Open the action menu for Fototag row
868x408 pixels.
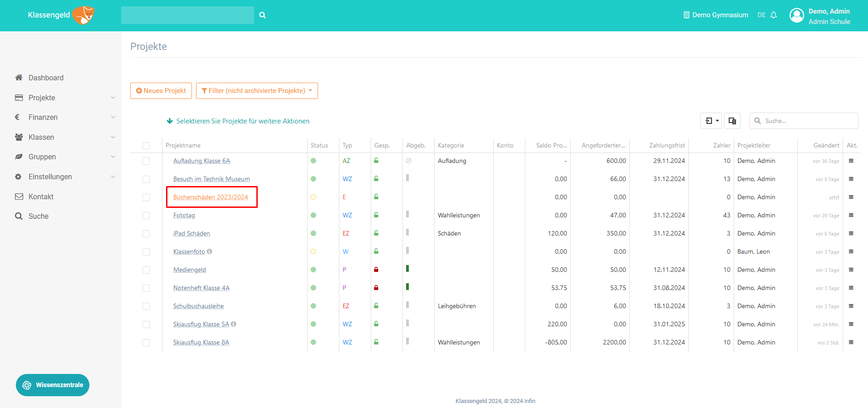coord(851,215)
